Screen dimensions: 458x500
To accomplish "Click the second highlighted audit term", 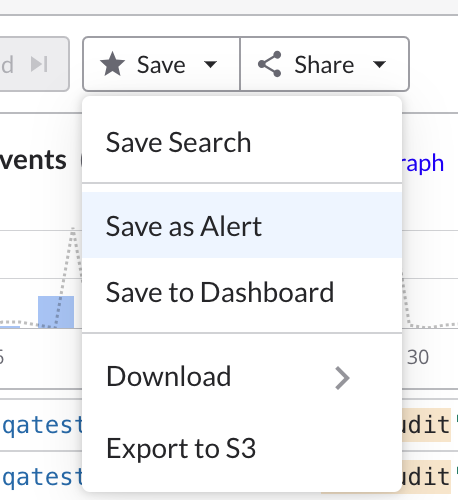I will (x=426, y=477).
